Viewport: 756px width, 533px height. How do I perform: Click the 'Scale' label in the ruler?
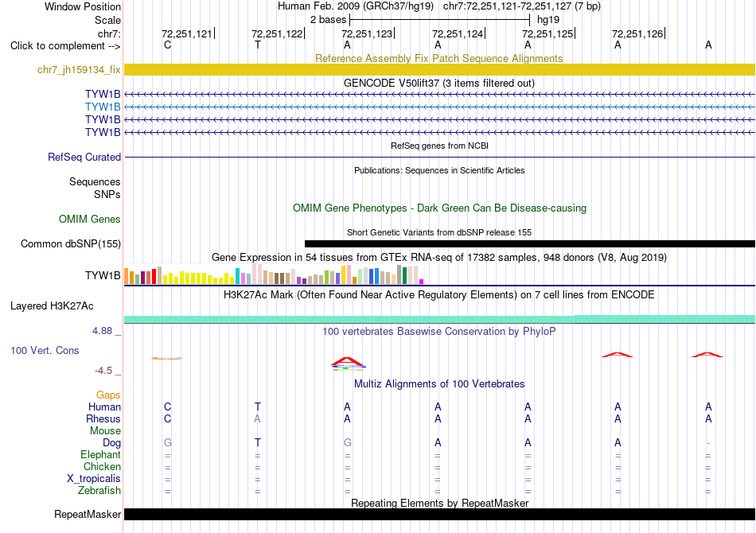(x=107, y=20)
